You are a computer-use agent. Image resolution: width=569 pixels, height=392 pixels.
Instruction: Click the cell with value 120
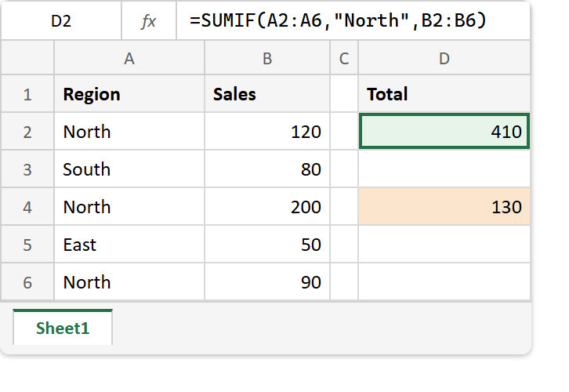(x=267, y=132)
